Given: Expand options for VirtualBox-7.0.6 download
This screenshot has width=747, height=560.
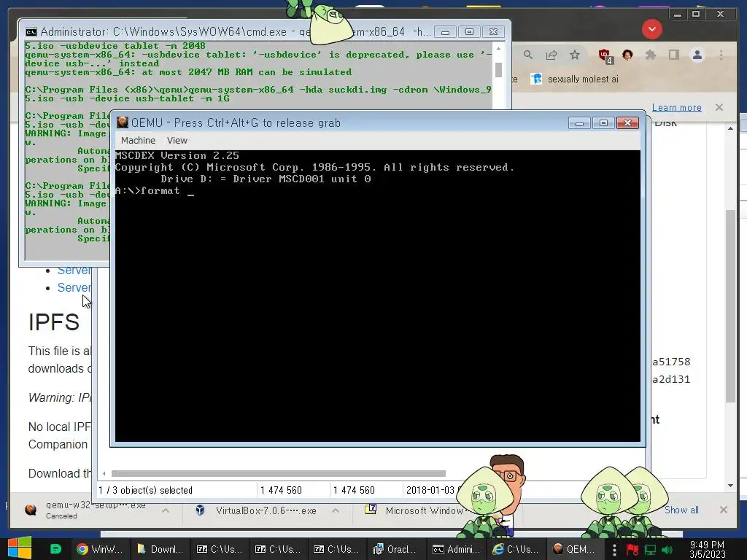Looking at the screenshot, I should [x=336, y=510].
